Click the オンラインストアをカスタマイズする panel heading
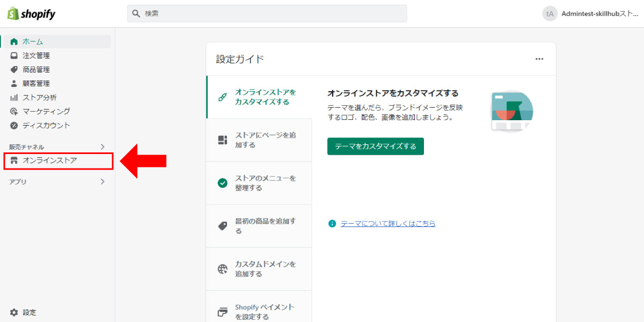Screen dimensions: 644x322 tap(393, 93)
